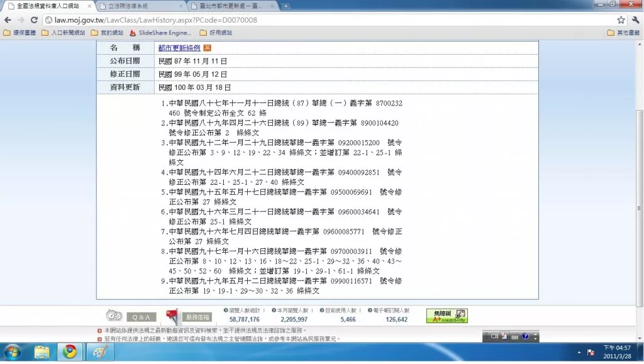Image resolution: width=644 pixels, height=364 pixels.
Task: Close the 臺北市都市更新處 tab
Action: click(272, 6)
